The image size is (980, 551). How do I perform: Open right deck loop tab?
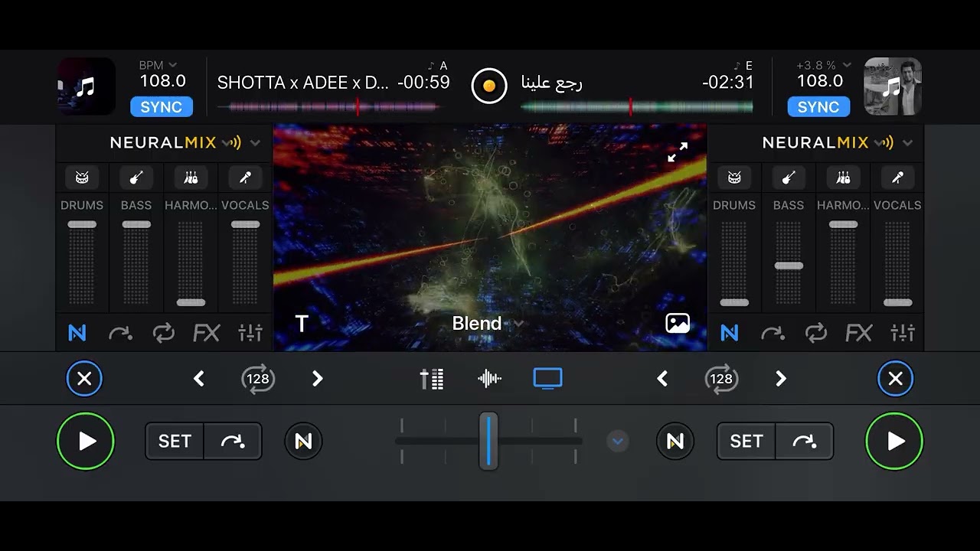(815, 333)
